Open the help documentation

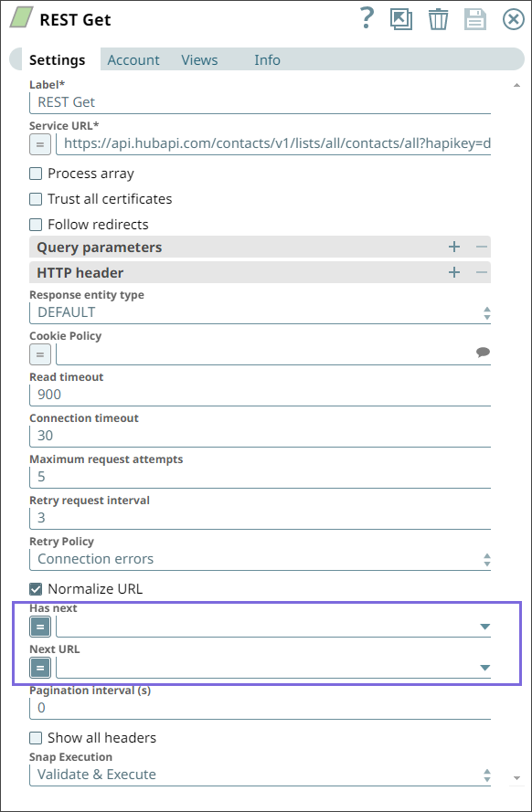[x=366, y=18]
